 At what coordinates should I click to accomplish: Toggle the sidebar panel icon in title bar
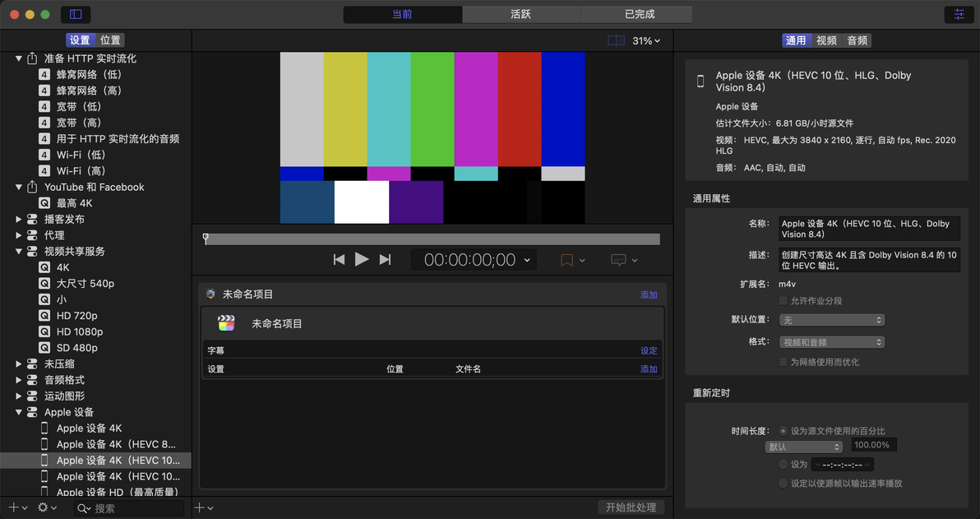pyautogui.click(x=76, y=14)
